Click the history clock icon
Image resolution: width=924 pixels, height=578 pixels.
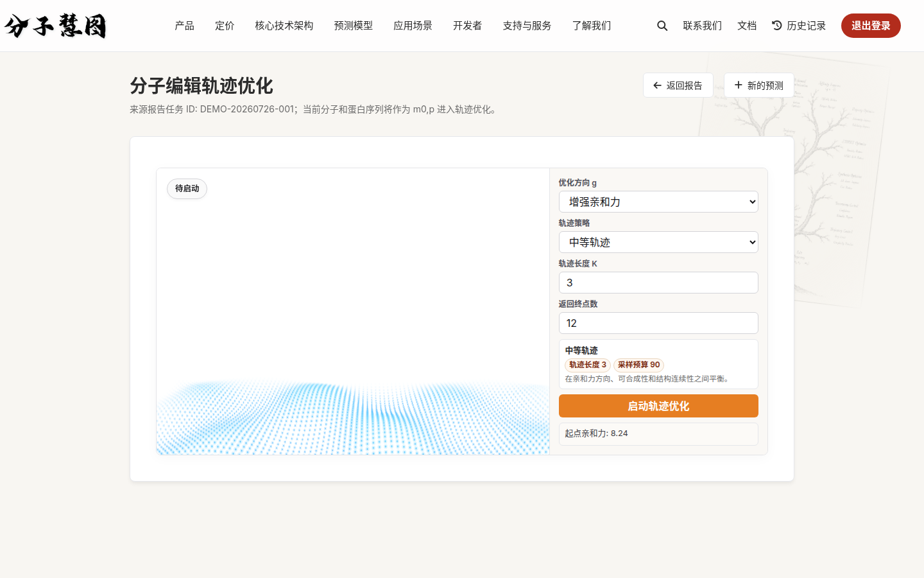click(777, 26)
